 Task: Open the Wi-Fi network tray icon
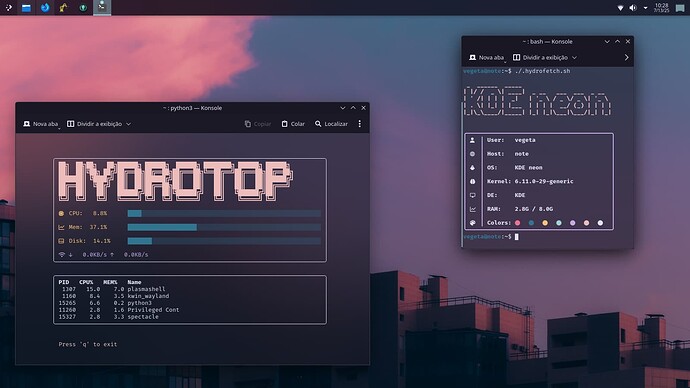coord(620,8)
